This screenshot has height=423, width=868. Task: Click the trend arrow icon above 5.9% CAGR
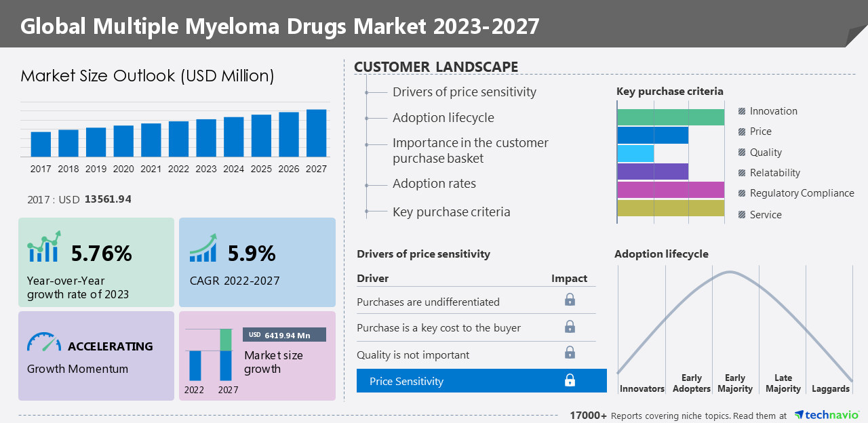[203, 249]
